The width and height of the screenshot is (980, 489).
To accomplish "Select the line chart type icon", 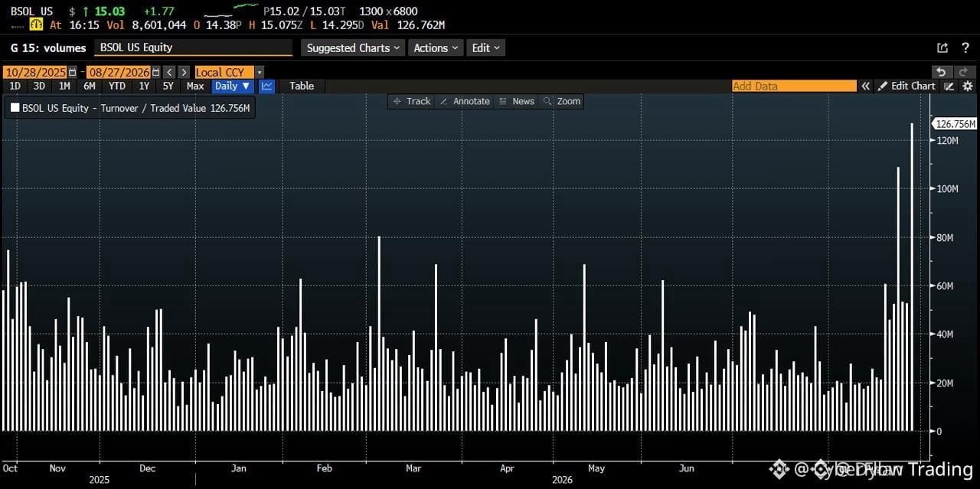I will click(267, 86).
